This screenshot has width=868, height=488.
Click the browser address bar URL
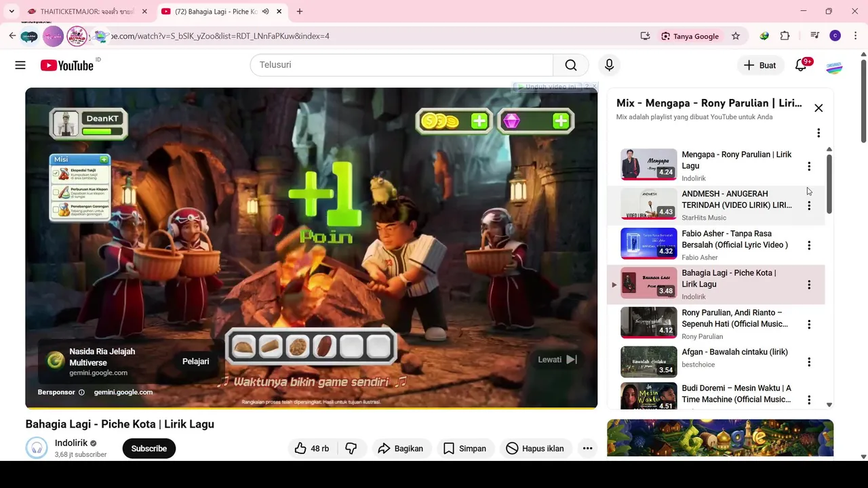point(220,36)
